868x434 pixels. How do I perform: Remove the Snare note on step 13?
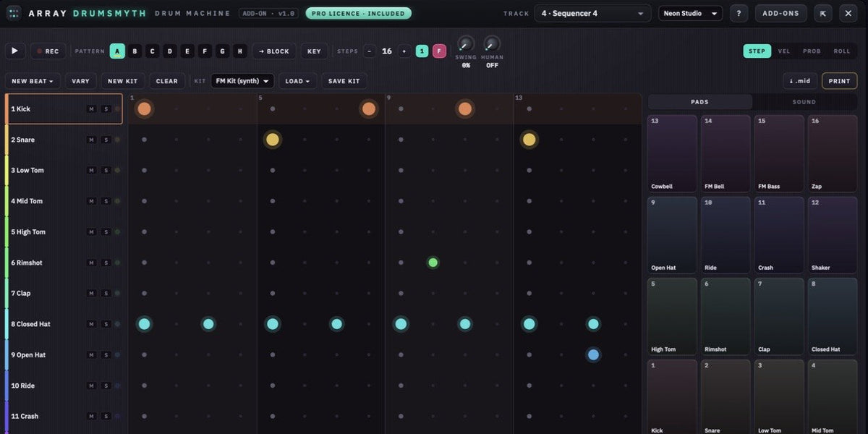tap(529, 140)
